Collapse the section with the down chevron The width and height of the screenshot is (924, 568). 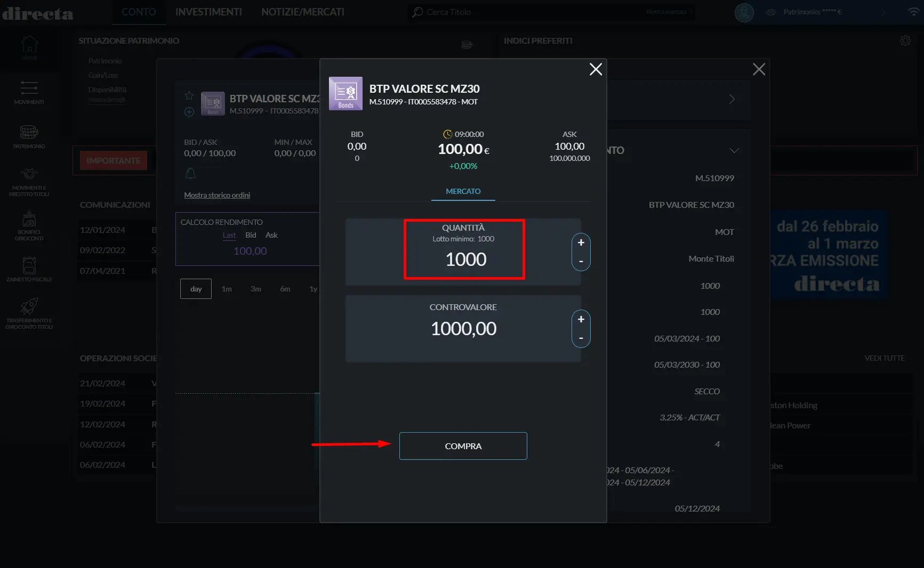pyautogui.click(x=734, y=150)
